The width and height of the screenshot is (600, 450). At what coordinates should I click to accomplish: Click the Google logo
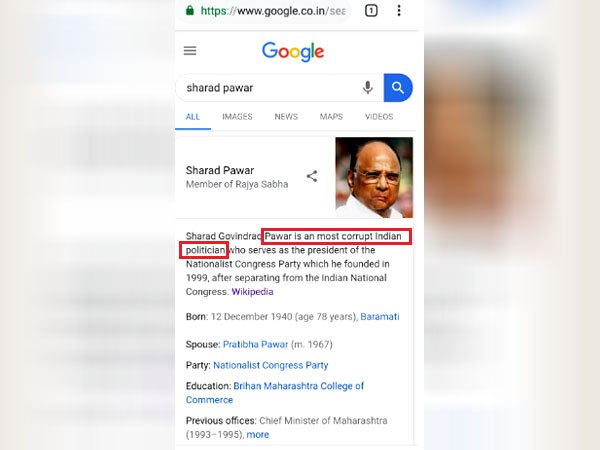[x=293, y=52]
